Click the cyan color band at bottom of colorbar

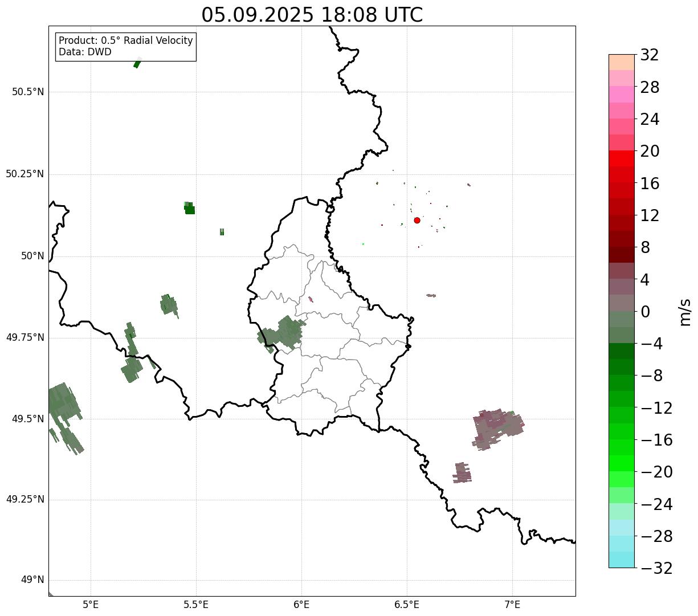point(621,560)
